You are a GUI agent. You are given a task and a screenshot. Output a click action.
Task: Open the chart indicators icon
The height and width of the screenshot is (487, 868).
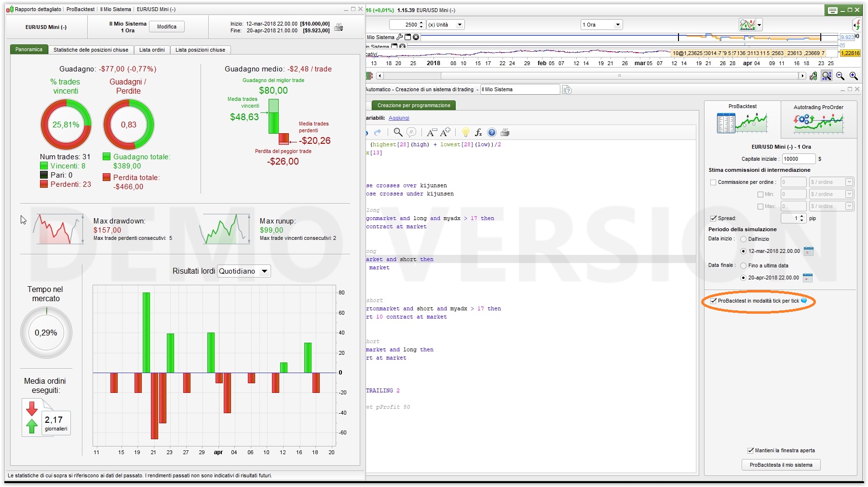747,25
